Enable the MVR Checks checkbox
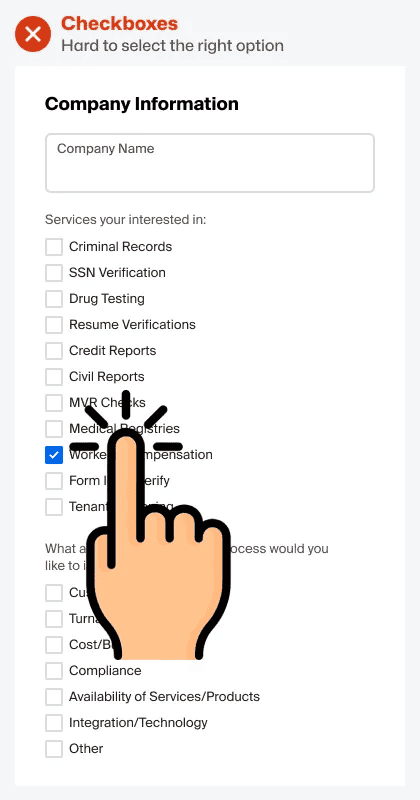 coord(54,403)
